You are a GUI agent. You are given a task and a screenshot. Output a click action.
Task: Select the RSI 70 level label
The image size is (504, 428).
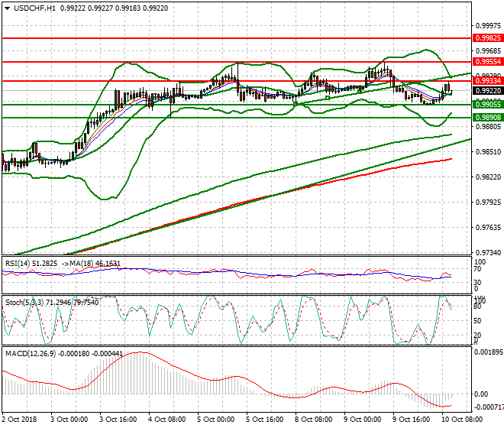pyautogui.click(x=477, y=269)
